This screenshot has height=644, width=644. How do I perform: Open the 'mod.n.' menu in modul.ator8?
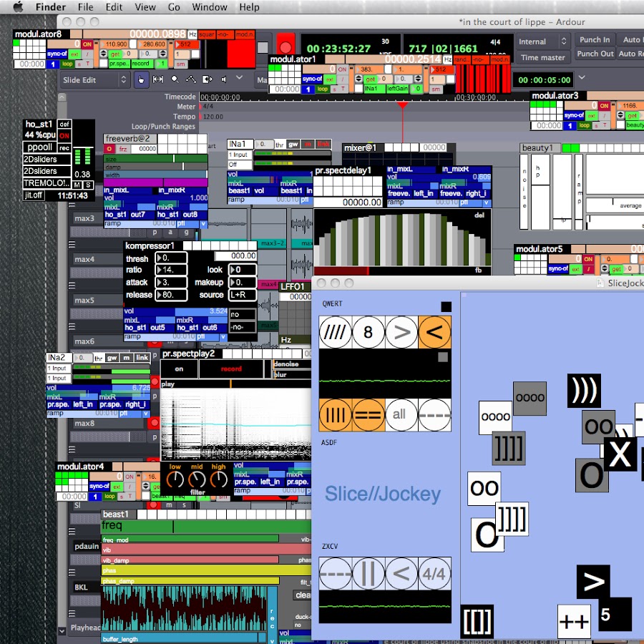(x=245, y=34)
